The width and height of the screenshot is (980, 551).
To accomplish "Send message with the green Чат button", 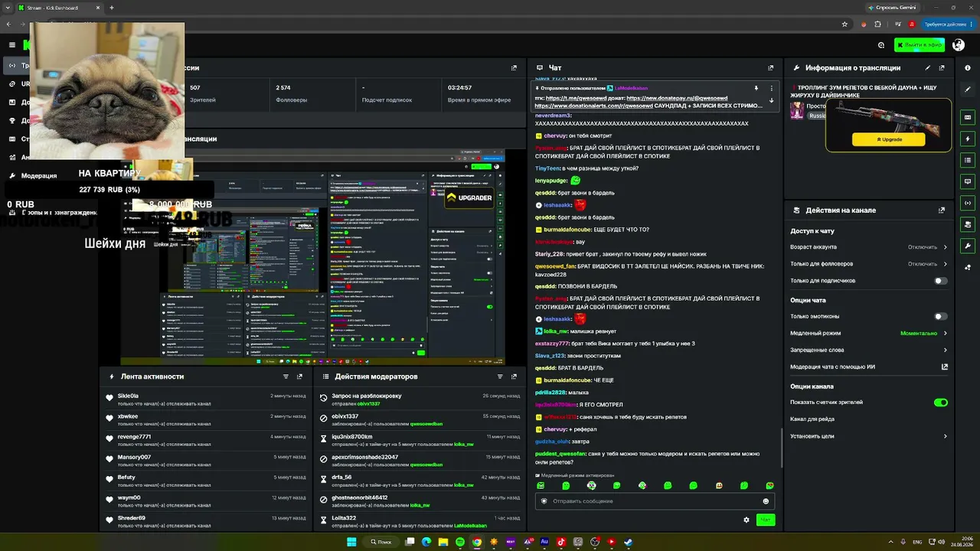I will pyautogui.click(x=765, y=520).
